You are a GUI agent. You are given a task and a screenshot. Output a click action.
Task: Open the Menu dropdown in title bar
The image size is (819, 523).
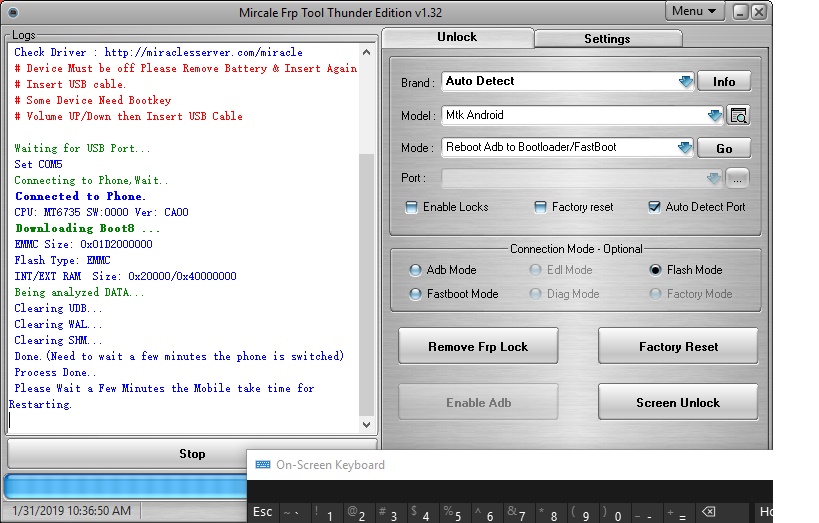pos(694,11)
